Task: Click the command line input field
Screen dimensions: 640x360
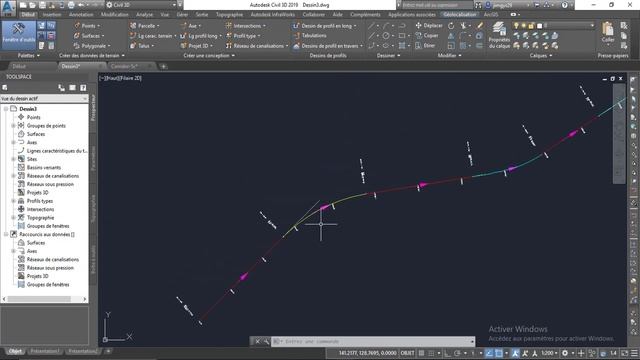Action: pos(373,341)
